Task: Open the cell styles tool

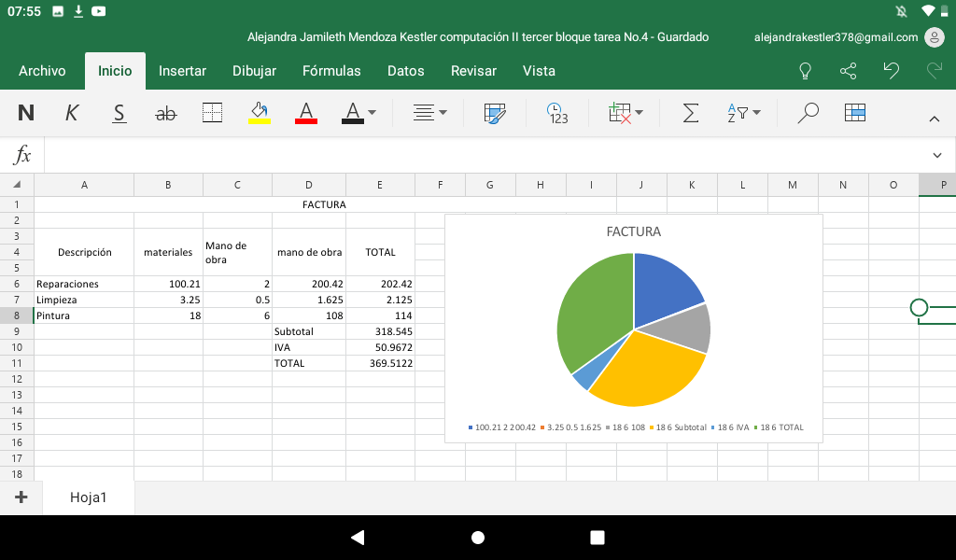Action: (x=495, y=113)
